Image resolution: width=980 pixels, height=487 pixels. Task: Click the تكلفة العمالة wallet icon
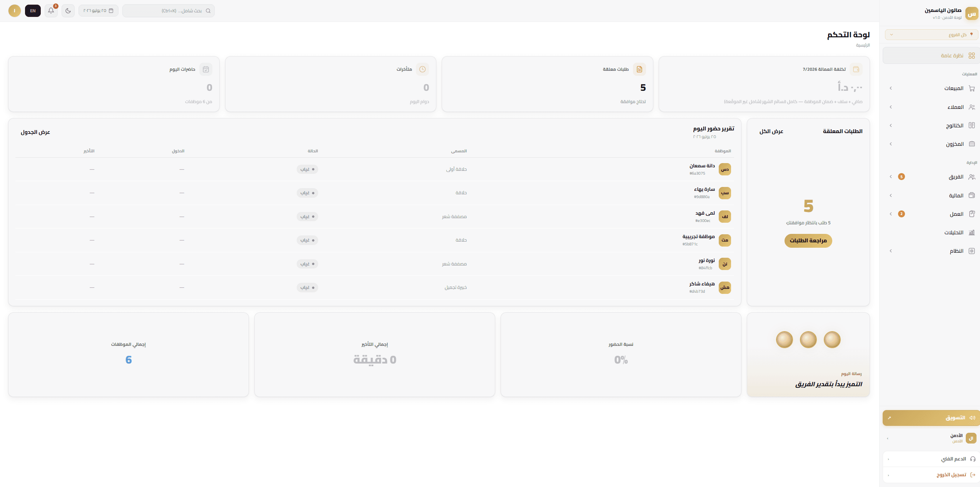click(856, 69)
